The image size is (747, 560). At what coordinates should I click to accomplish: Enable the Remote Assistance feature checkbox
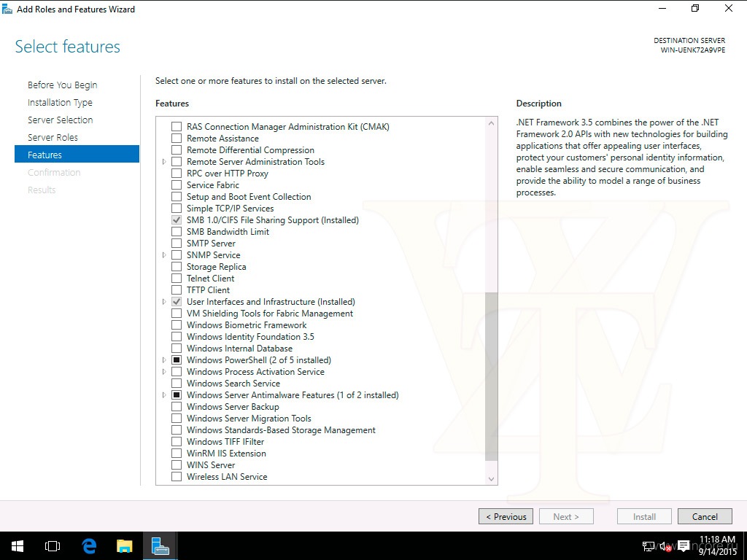pos(177,139)
